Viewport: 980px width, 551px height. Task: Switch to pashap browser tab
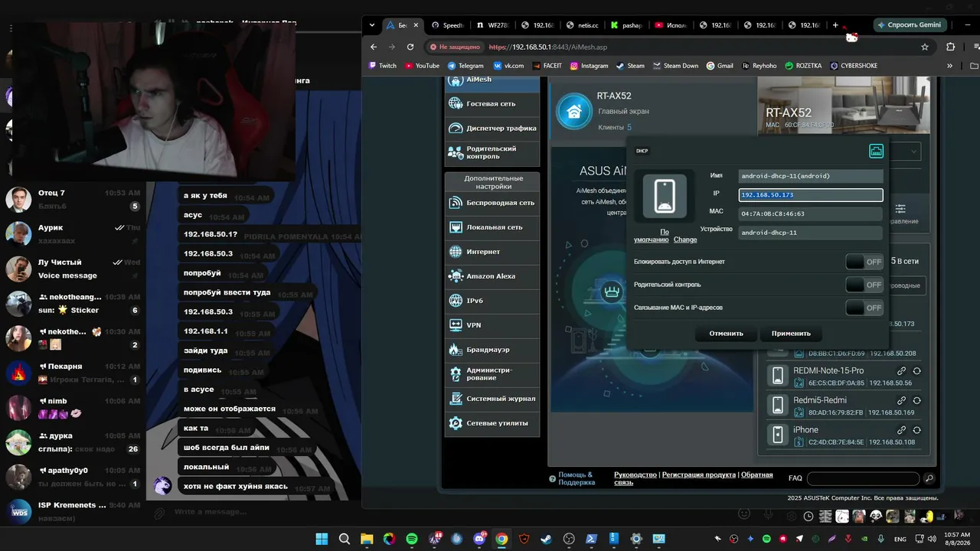pyautogui.click(x=626, y=25)
